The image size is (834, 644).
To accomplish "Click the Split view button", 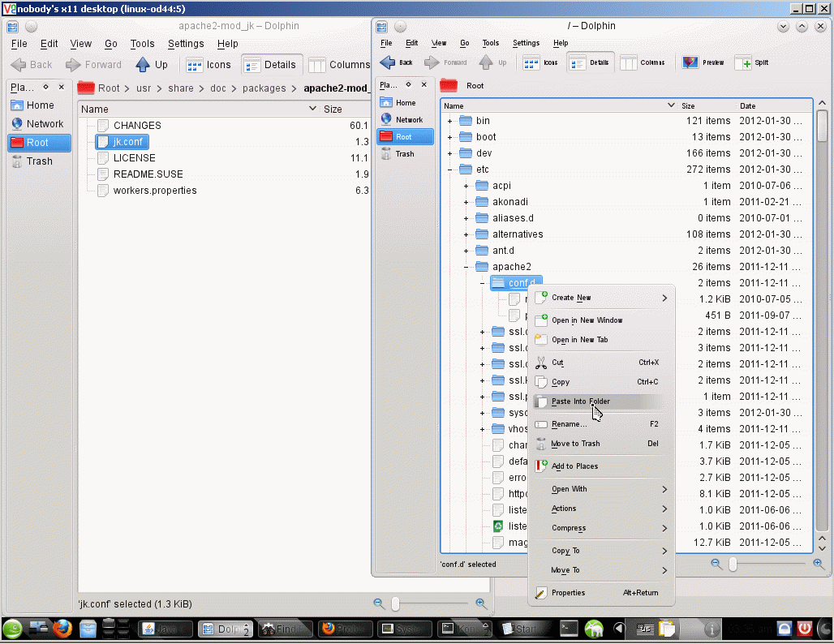I will 751,62.
